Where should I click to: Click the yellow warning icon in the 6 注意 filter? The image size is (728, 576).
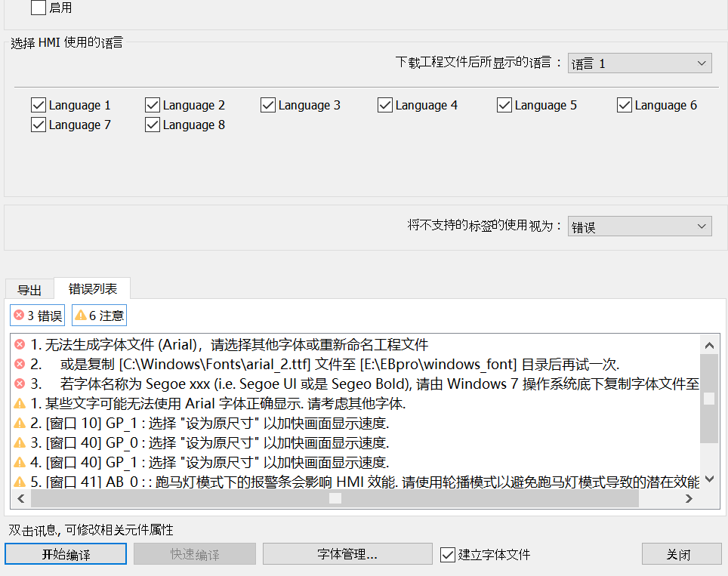tap(80, 316)
